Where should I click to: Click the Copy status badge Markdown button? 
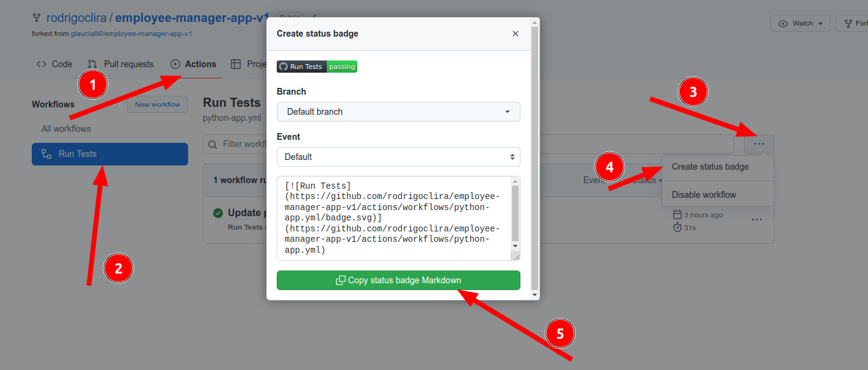[x=398, y=280]
